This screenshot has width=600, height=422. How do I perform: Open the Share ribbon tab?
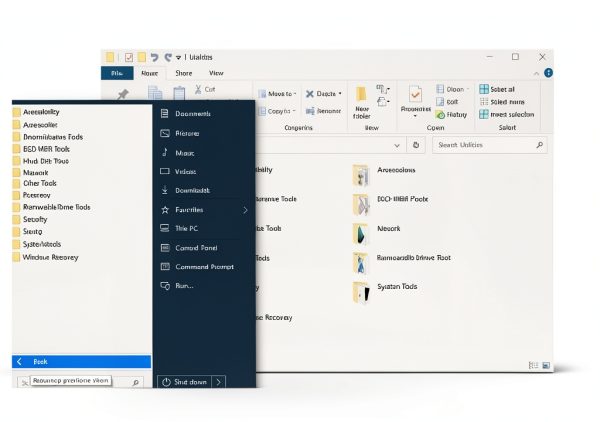[x=184, y=73]
